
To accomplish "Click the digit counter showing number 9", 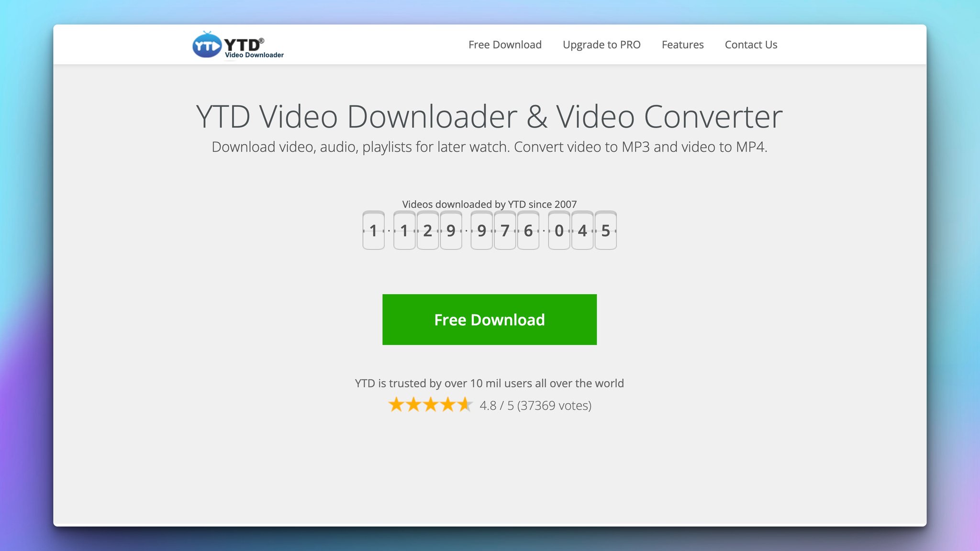I will tap(451, 230).
